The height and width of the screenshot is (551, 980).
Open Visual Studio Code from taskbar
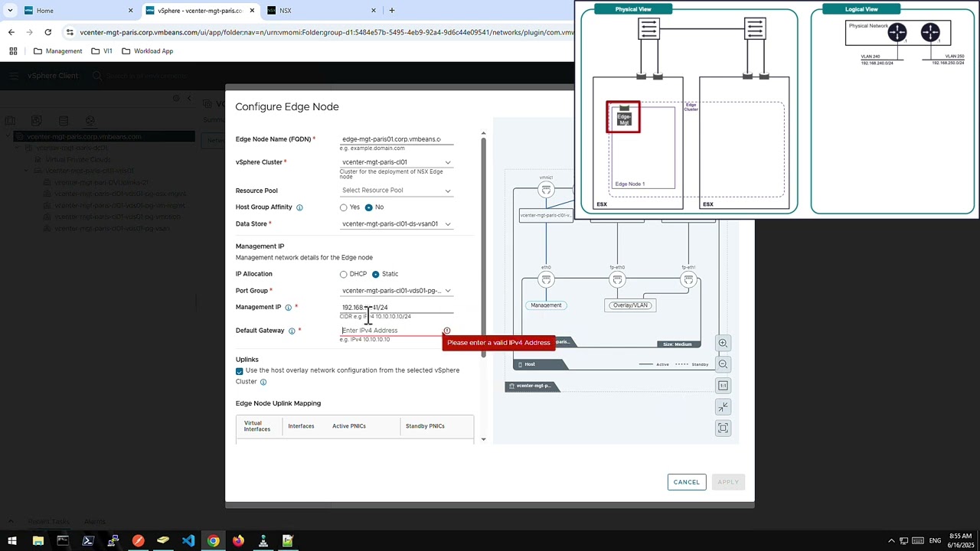pos(188,541)
